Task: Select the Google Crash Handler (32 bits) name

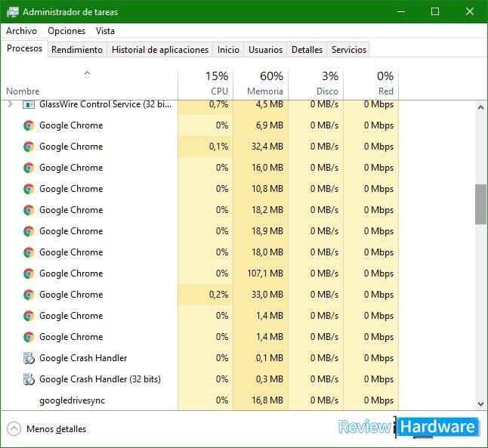Action: click(100, 379)
